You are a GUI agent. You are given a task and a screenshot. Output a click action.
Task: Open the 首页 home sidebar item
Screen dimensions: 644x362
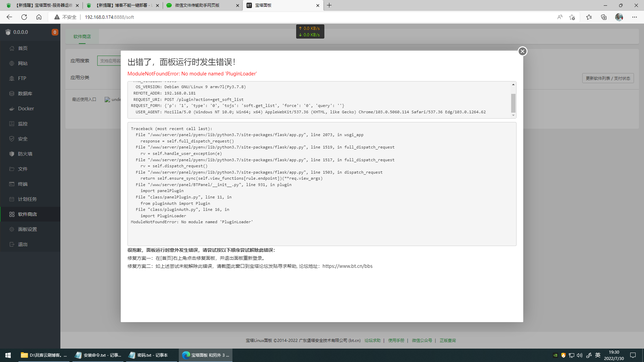coord(30,48)
